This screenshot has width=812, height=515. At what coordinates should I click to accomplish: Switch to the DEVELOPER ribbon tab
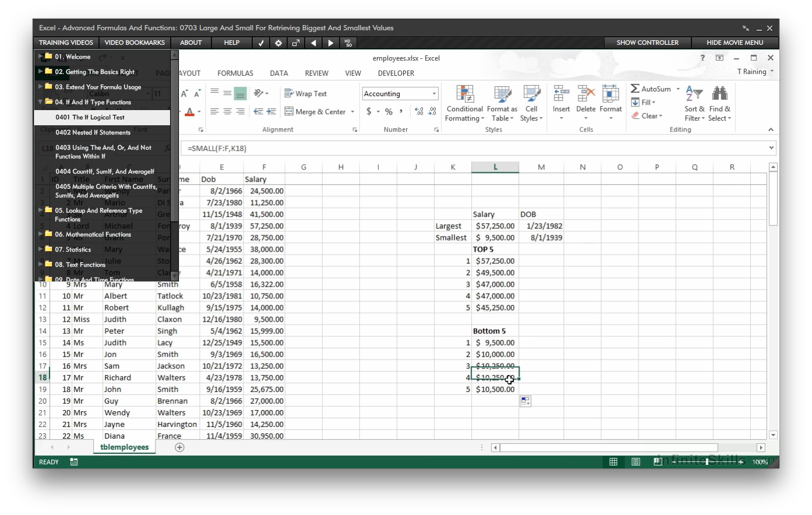point(396,73)
